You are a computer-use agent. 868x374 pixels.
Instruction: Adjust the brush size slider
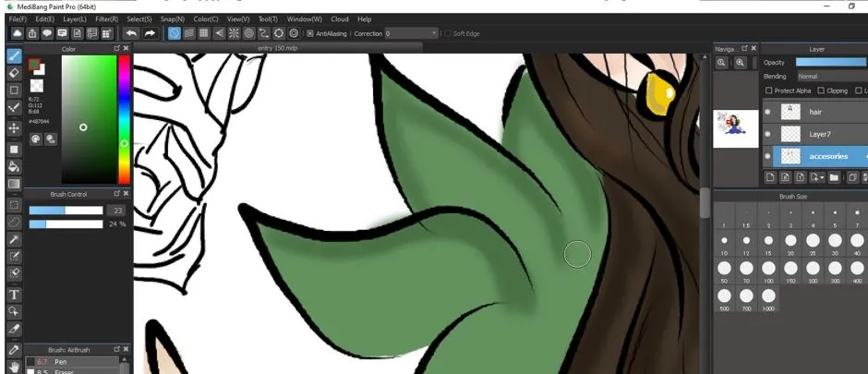point(66,211)
